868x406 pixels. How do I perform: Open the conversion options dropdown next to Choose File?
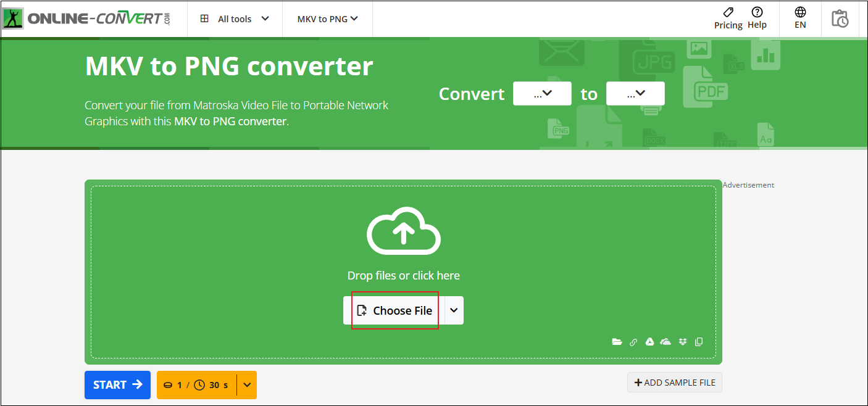(x=453, y=310)
